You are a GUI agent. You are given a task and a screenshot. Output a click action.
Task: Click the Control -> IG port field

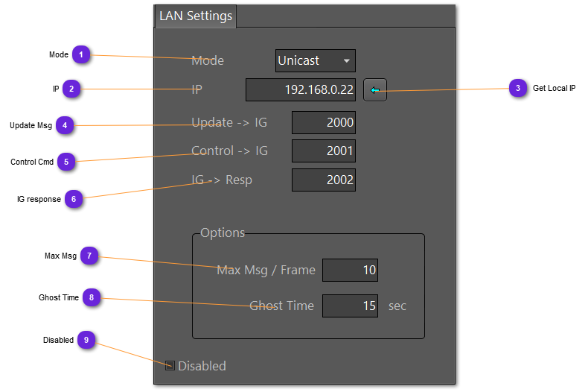(x=323, y=151)
